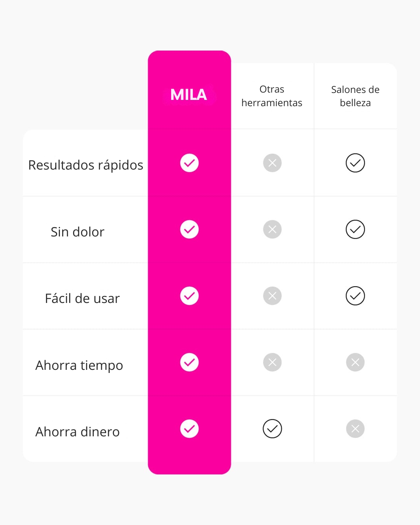Click the Salones de belleza X for Ahorra dinero

355,429
